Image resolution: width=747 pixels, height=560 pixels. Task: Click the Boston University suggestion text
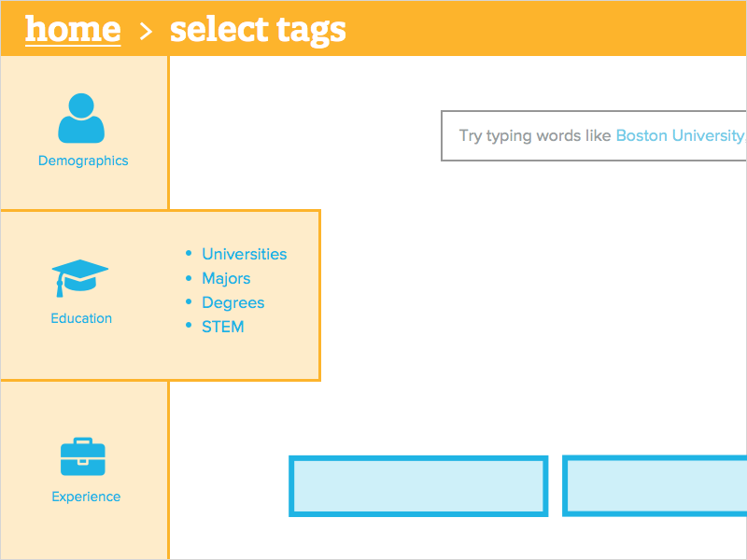(680, 135)
